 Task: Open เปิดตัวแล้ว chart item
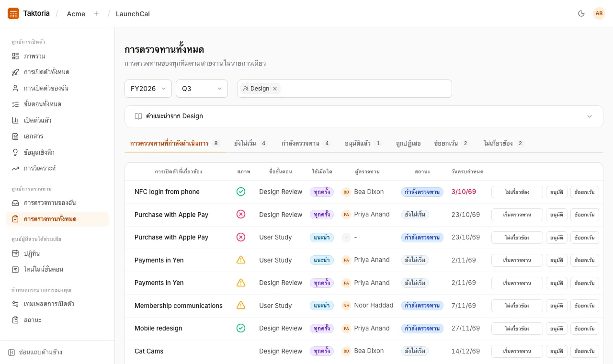(x=57, y=120)
